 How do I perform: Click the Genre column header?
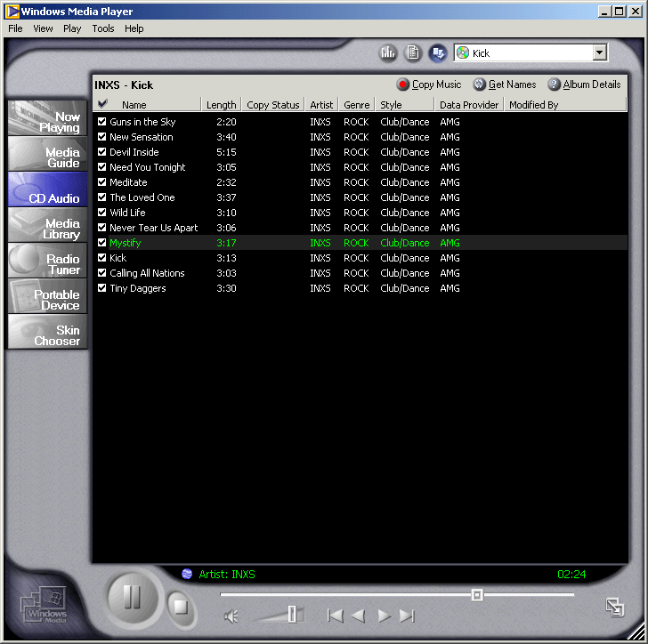click(357, 105)
